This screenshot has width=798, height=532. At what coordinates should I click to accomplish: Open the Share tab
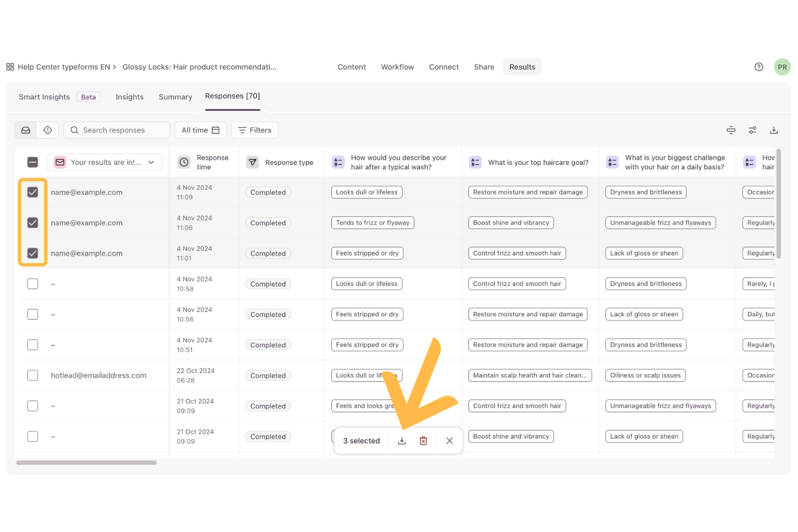[x=484, y=67]
